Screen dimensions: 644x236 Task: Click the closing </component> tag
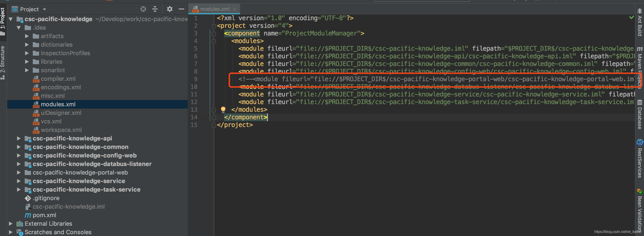[x=245, y=117]
